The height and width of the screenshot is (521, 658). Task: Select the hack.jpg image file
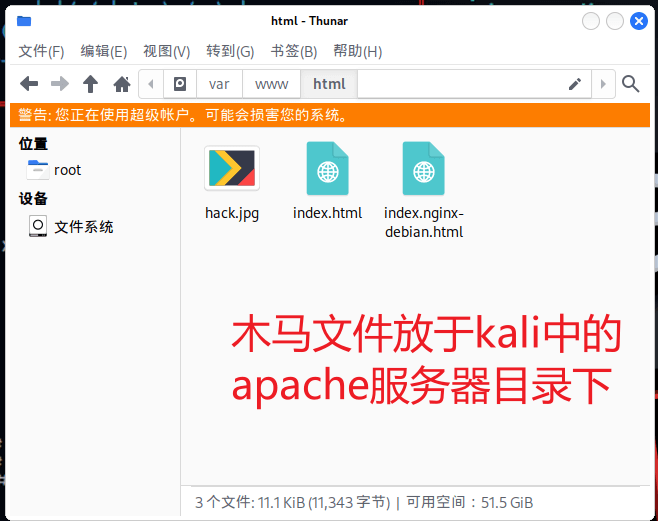coord(232,169)
